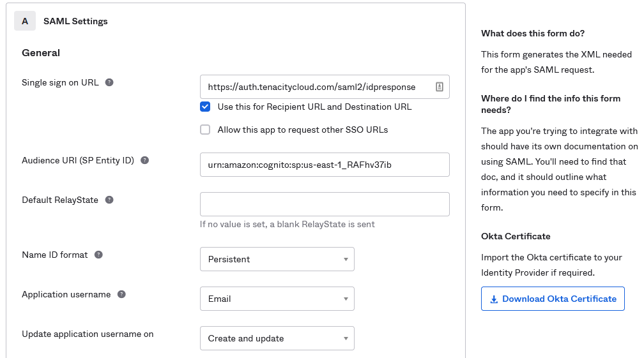Expand 'Update application username on' dropdown
644x358 pixels.
coord(277,338)
